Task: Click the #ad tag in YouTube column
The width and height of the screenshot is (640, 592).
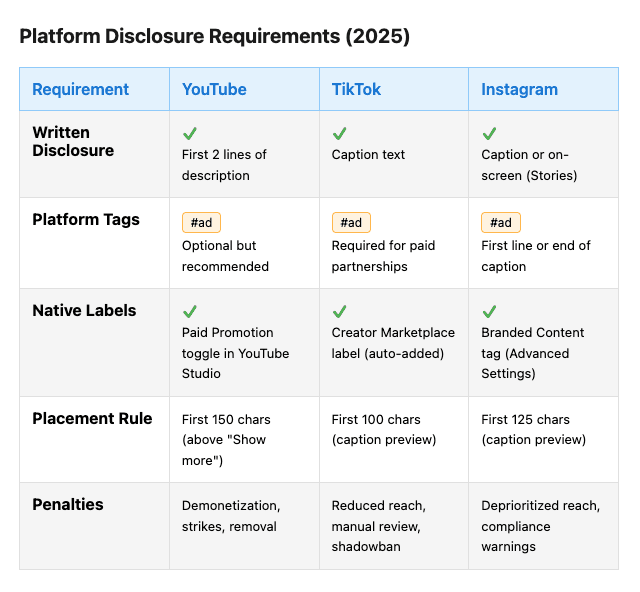Action: [201, 223]
